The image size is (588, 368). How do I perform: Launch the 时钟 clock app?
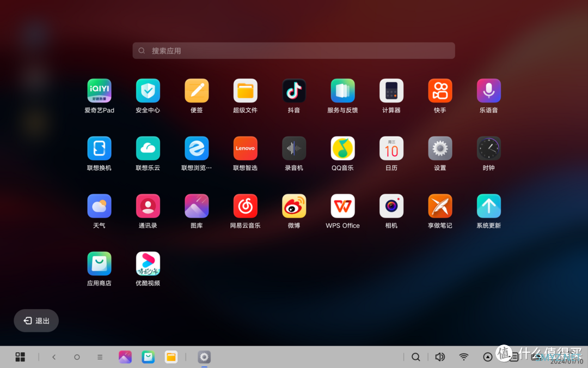tap(488, 148)
